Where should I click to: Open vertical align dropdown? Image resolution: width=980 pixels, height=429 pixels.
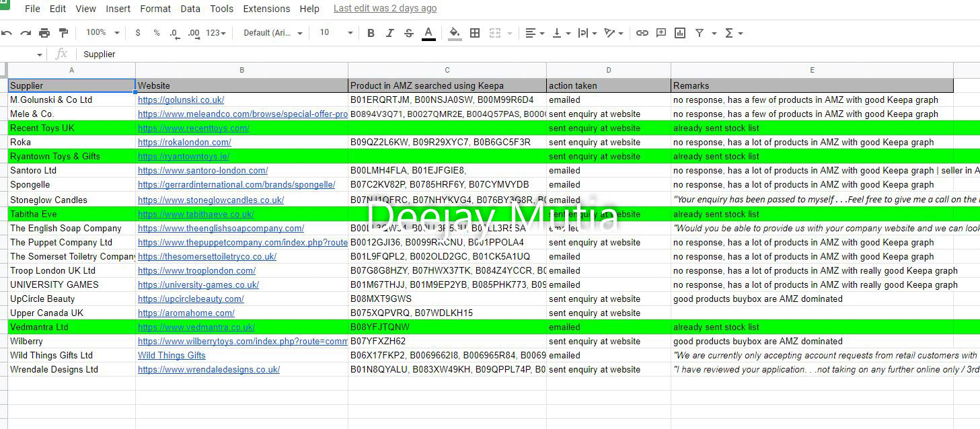point(560,33)
